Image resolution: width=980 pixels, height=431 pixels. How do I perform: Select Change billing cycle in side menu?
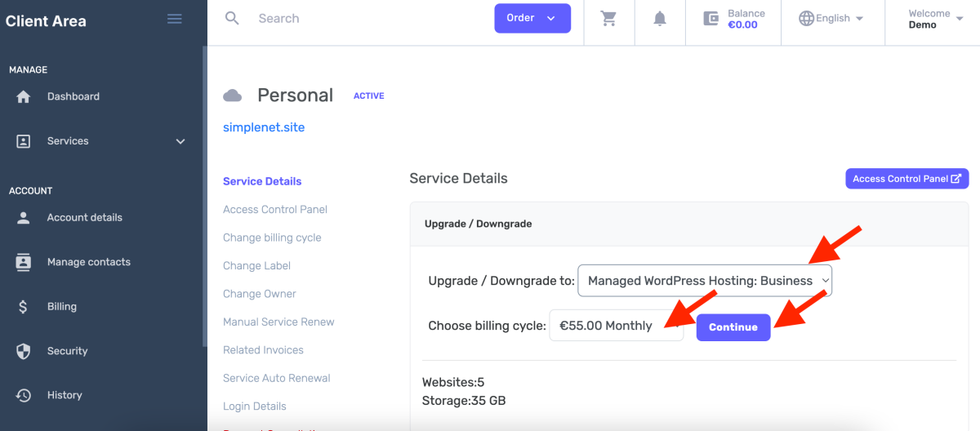[x=272, y=238]
